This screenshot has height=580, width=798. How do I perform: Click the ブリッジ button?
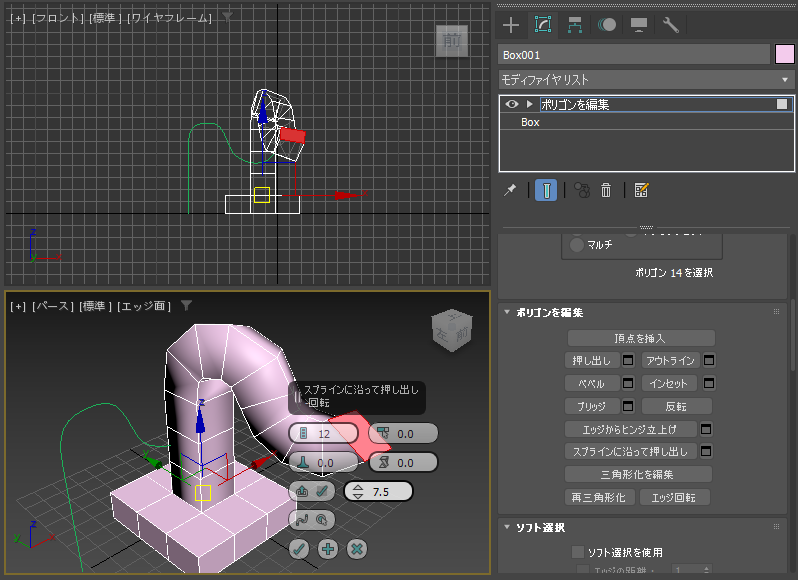[x=592, y=407]
